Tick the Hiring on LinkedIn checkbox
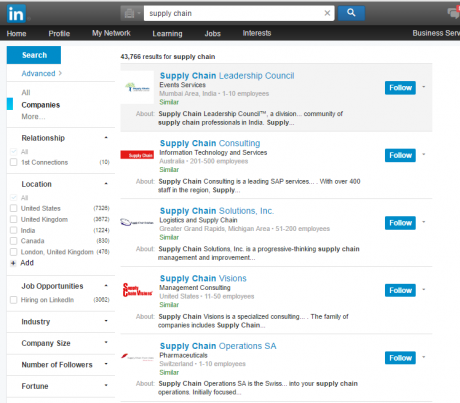This screenshot has width=460, height=403. tap(14, 300)
